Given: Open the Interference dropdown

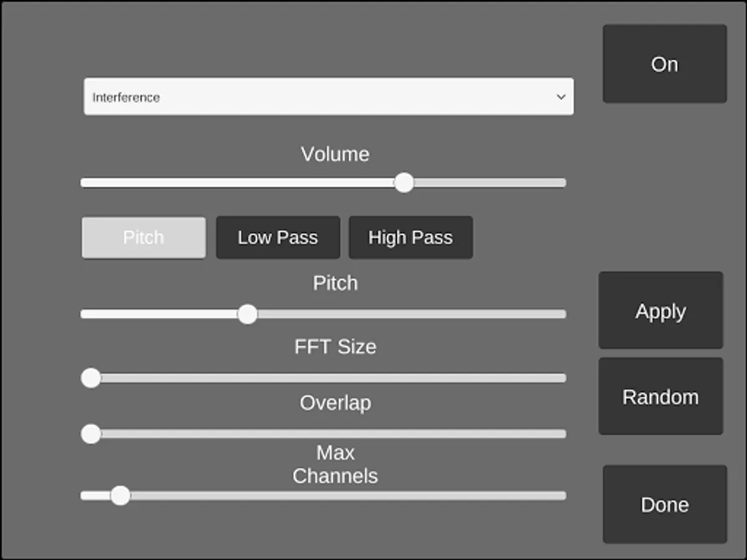Looking at the screenshot, I should click(329, 96).
